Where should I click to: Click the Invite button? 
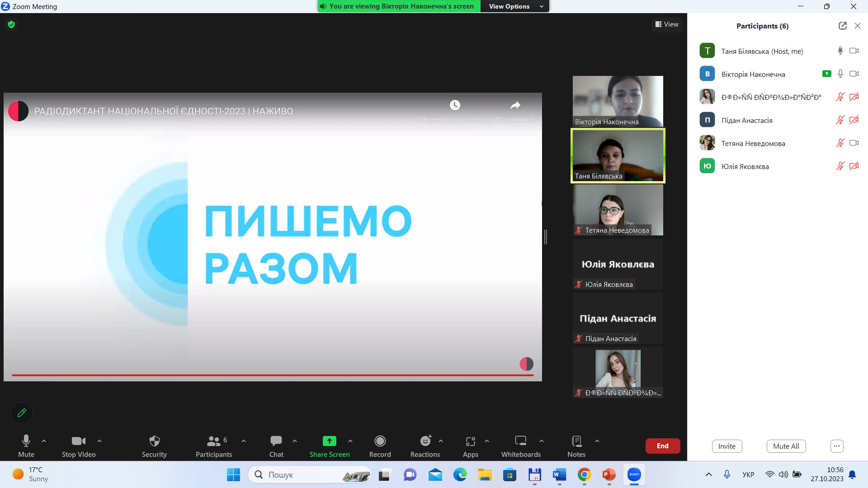[x=726, y=446]
